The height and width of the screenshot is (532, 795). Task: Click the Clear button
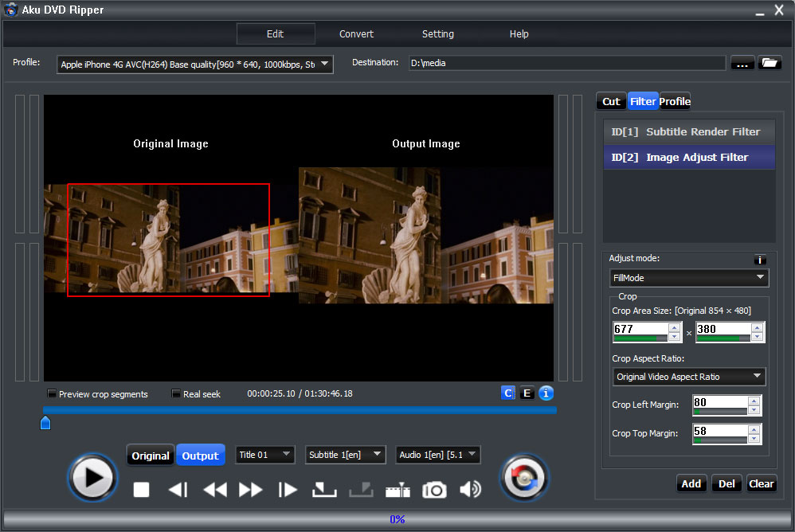pyautogui.click(x=762, y=483)
